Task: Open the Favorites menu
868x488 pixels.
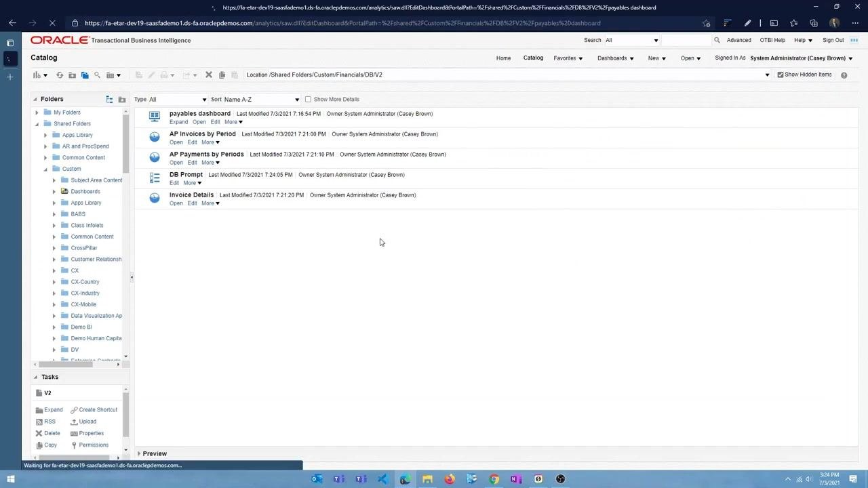Action: [568, 58]
